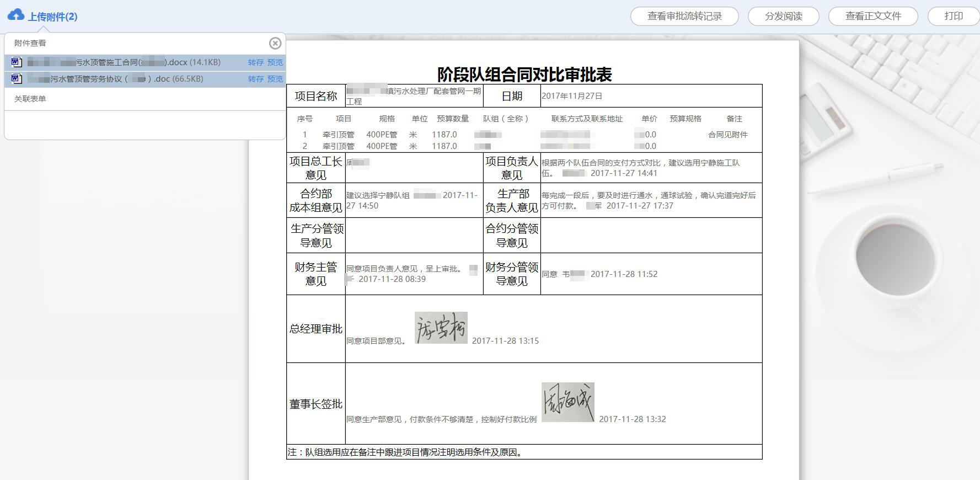
Task: Click 转存 for the 66.5KB doc file
Action: (x=255, y=79)
